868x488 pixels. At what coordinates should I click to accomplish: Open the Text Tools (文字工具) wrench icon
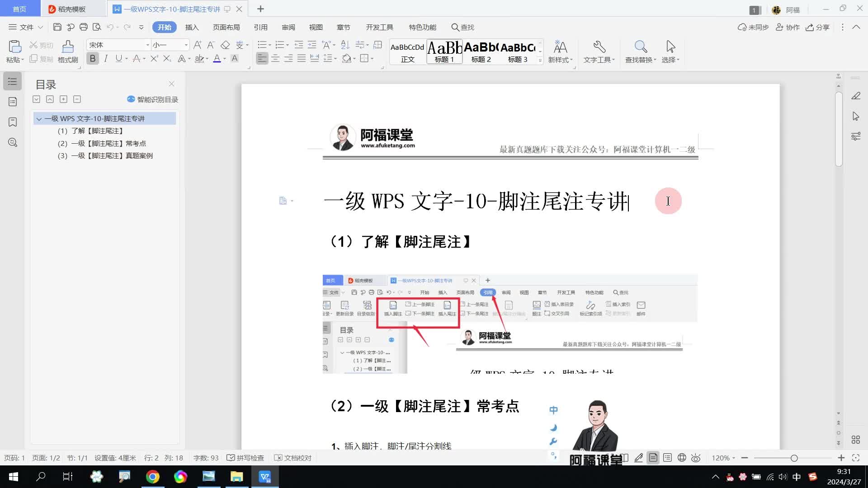pyautogui.click(x=599, y=47)
